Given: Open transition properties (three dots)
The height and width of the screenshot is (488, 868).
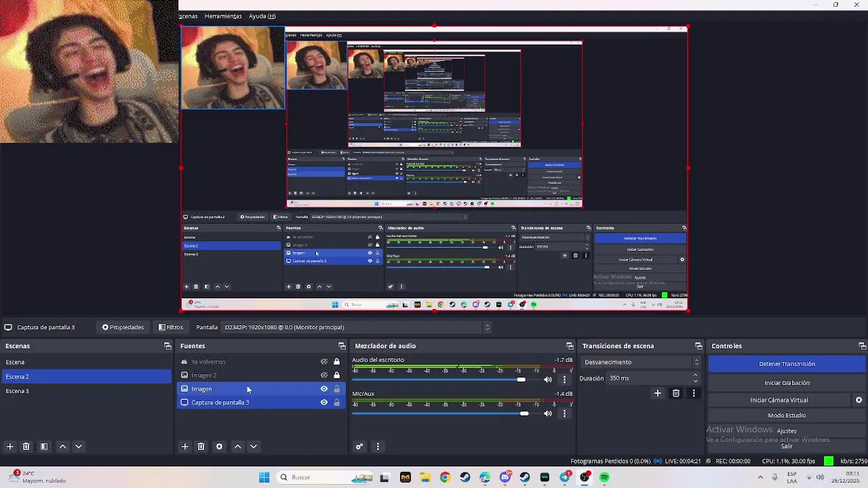Looking at the screenshot, I should coord(693,393).
